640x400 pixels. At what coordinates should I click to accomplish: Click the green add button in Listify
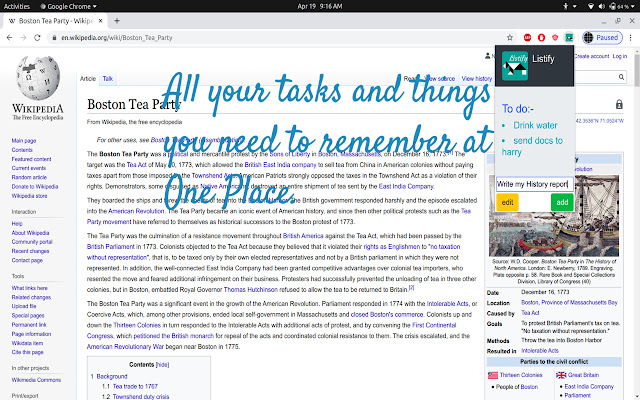[x=562, y=202]
